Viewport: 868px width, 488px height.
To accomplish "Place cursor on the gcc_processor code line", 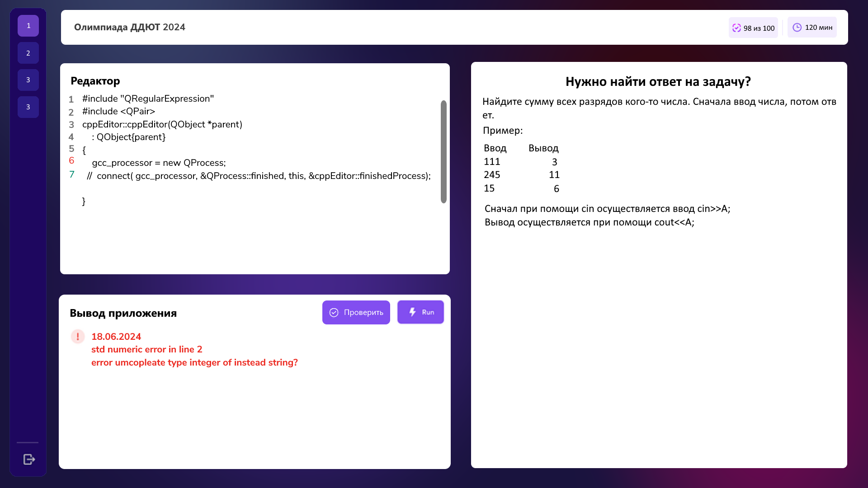I will 158,163.
